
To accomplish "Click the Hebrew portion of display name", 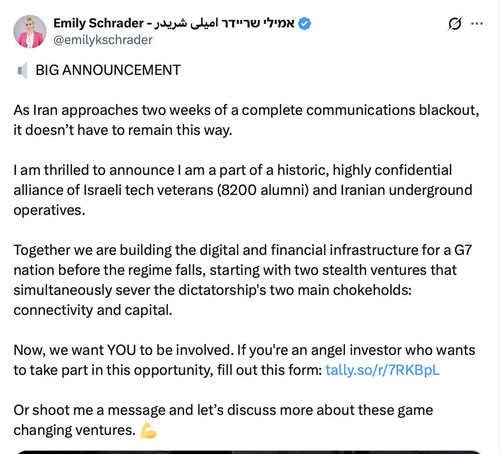I will click(257, 23).
